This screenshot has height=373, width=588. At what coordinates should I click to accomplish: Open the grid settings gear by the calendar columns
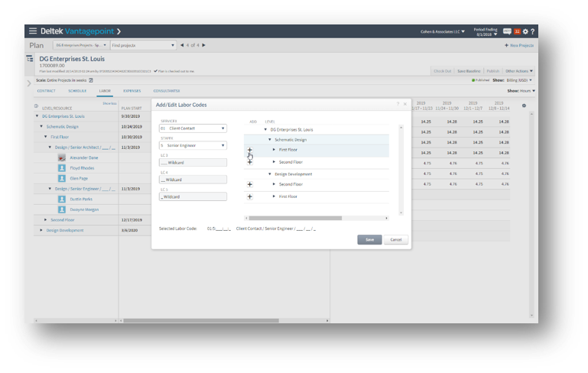[x=524, y=105]
